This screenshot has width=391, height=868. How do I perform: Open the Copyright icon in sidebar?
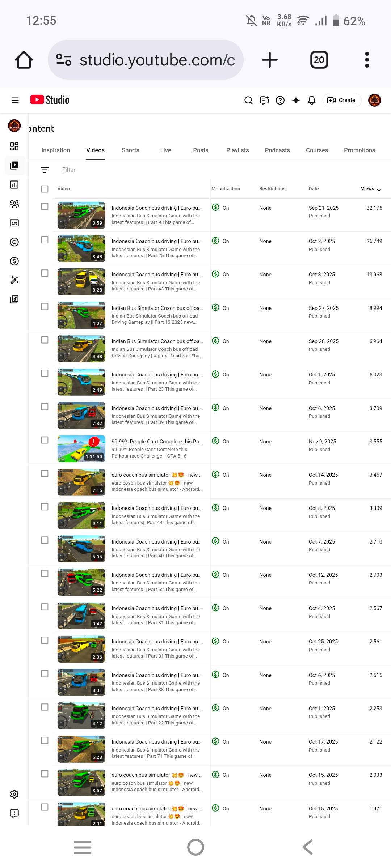pyautogui.click(x=14, y=242)
